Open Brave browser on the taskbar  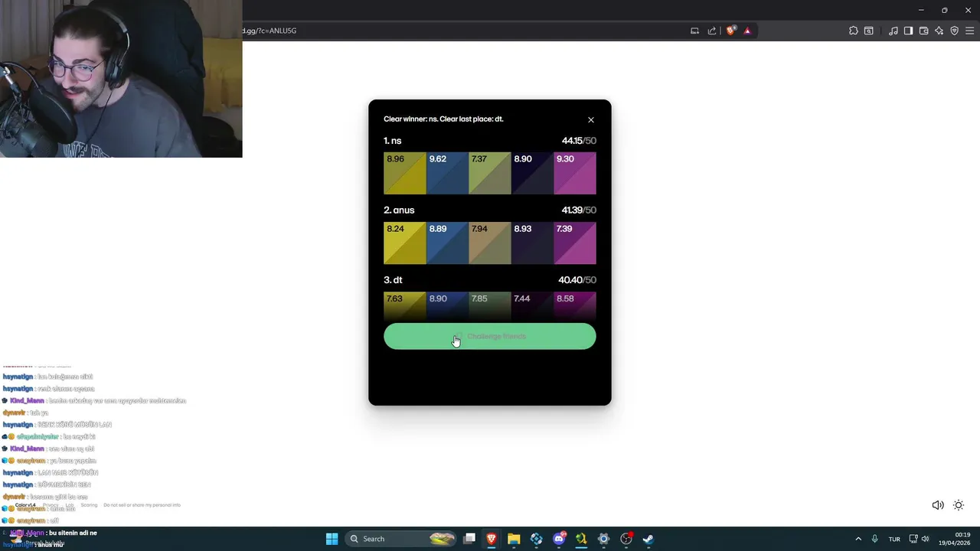point(492,539)
